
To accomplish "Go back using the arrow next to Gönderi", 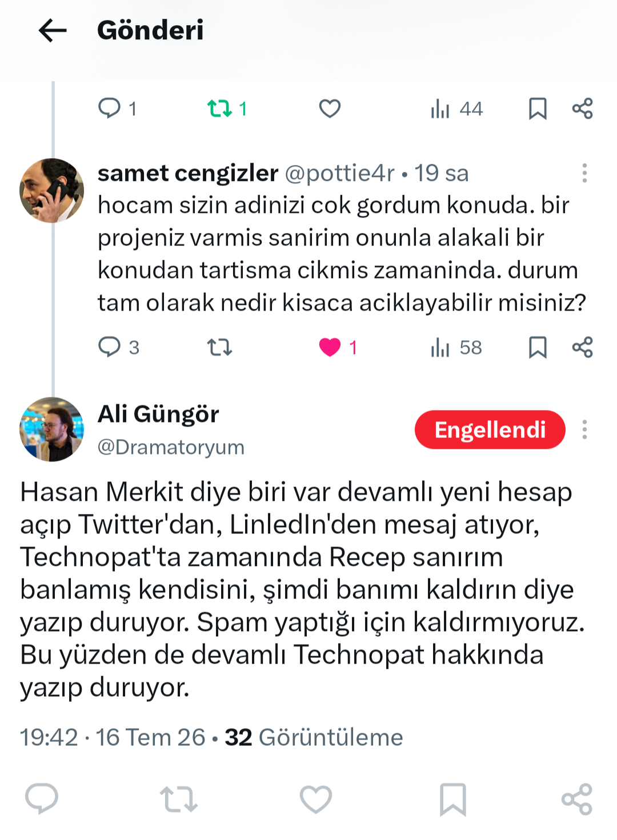I will point(53,30).
